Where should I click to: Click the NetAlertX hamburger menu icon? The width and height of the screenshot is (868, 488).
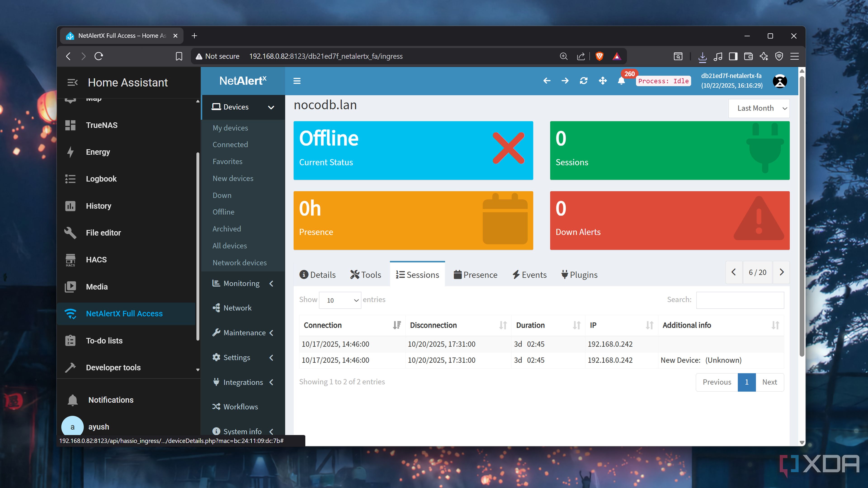point(297,81)
